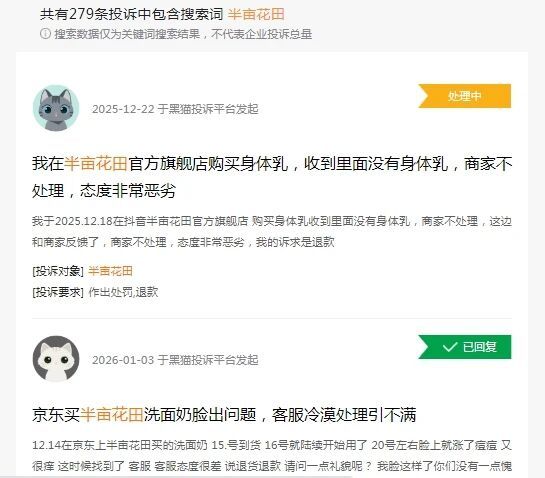The width and height of the screenshot is (545, 478).
Task: Click the 2025-12-22 complaint date line
Action: point(175,109)
